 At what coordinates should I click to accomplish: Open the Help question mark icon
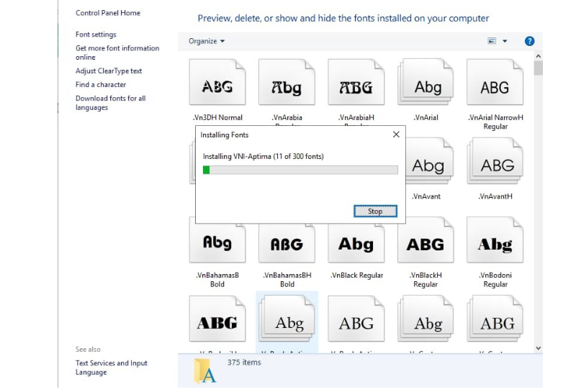pos(529,41)
